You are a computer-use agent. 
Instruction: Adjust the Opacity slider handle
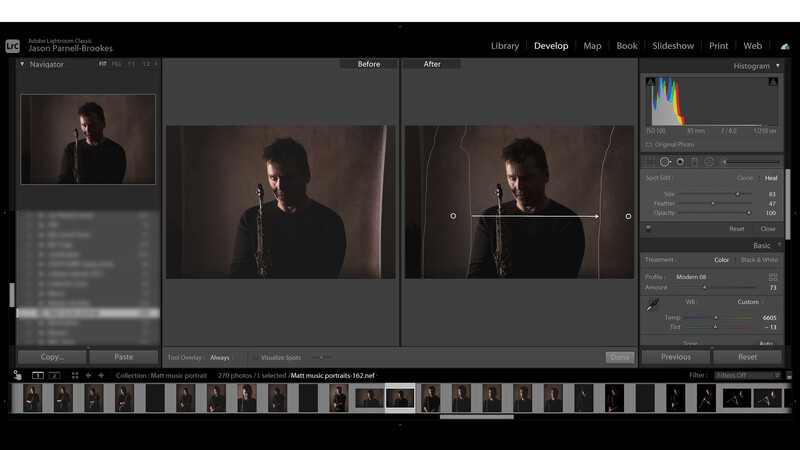click(x=749, y=213)
